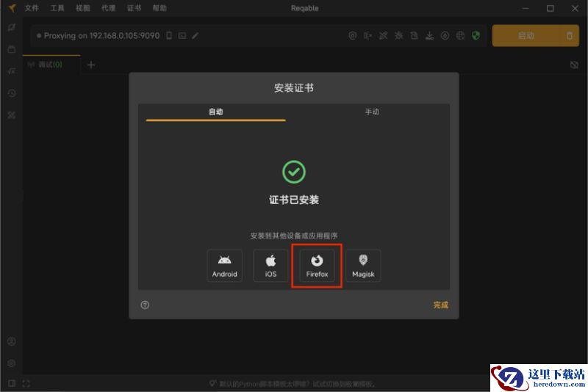
Task: Click the help question mark icon in dialog
Action: [145, 305]
